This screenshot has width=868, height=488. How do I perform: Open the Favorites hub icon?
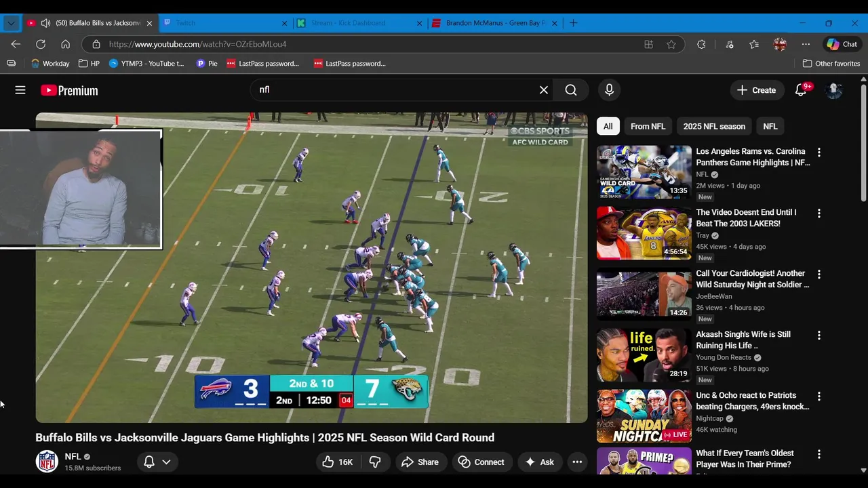[754, 44]
